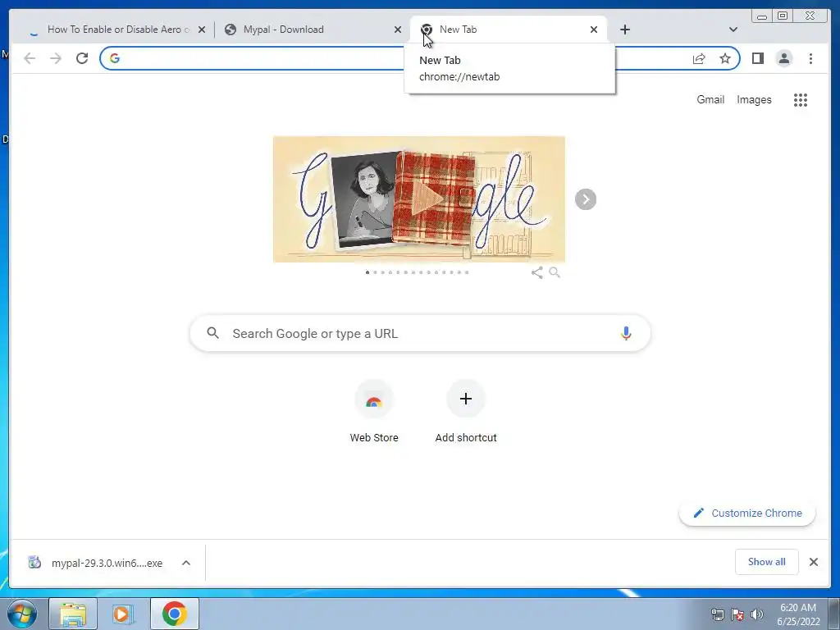Reload the current page
The width and height of the screenshot is (840, 630).
pyautogui.click(x=82, y=58)
